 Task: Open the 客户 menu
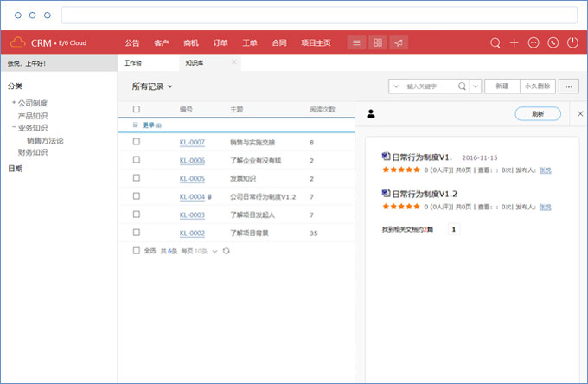(161, 42)
